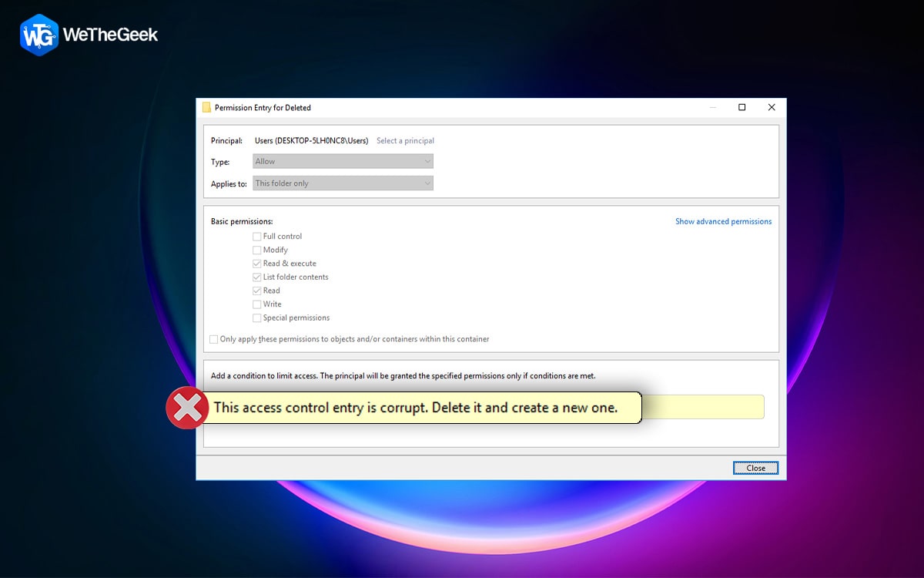Enable the Write permission
The height and width of the screenshot is (578, 924).
tap(256, 304)
